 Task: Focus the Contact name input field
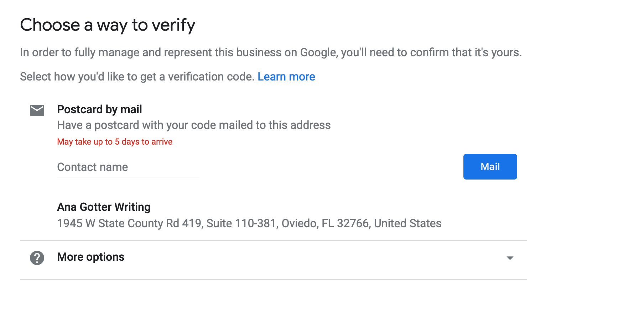(x=128, y=167)
